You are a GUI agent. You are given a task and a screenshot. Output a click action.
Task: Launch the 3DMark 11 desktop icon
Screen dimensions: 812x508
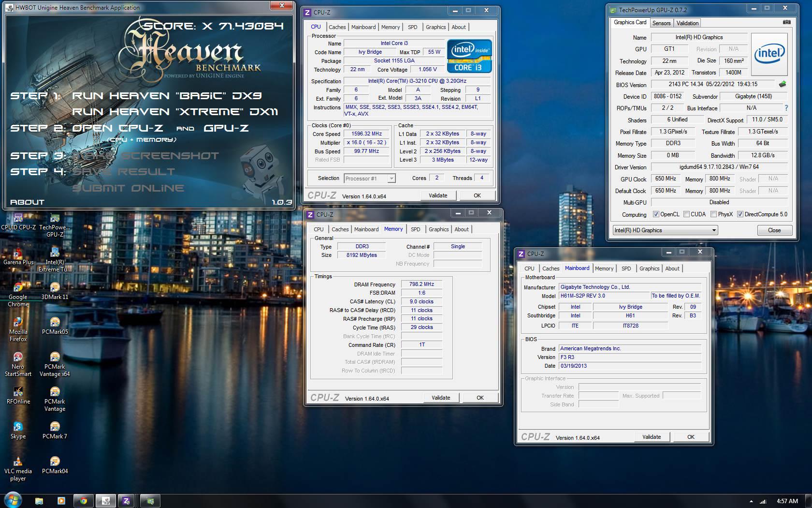pyautogui.click(x=55, y=292)
